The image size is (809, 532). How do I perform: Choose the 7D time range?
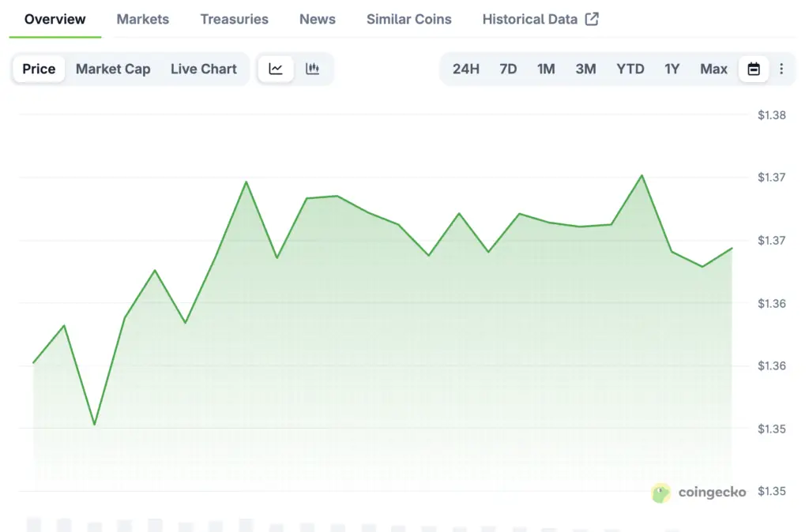508,69
